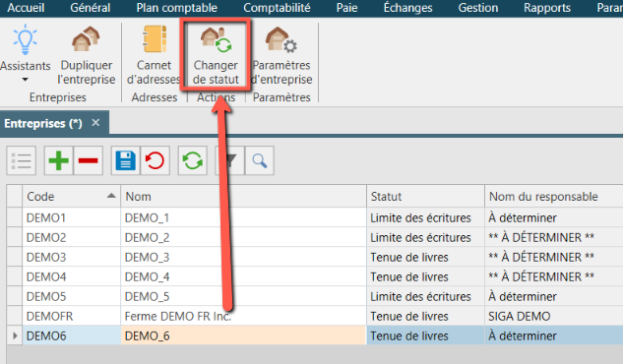Click the grid top-left select-all corner

(x=15, y=196)
